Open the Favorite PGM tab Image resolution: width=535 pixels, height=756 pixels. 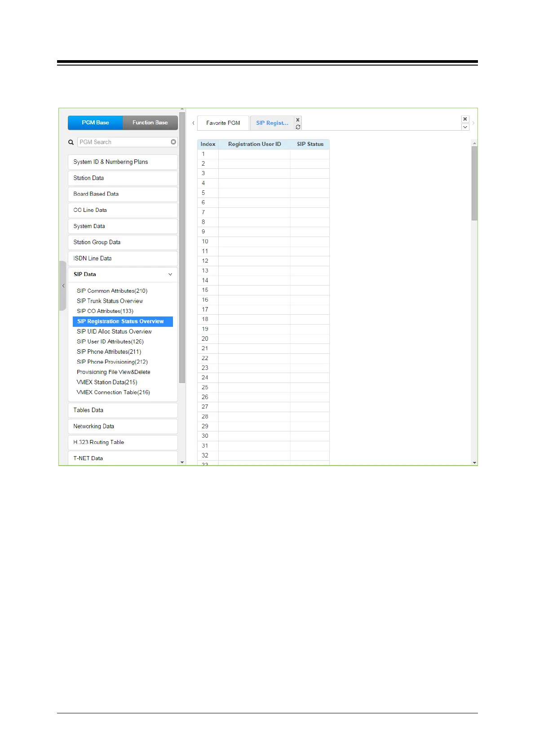[223, 123]
